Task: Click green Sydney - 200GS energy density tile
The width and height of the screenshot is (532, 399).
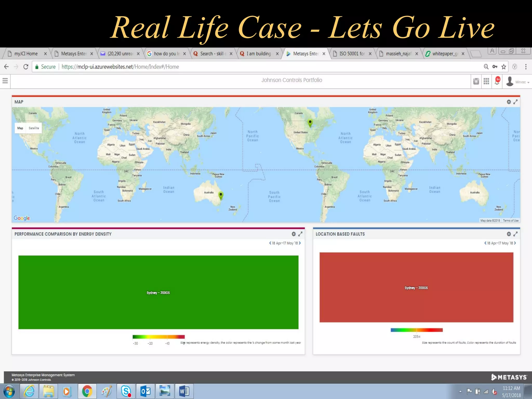Action: pos(158,292)
